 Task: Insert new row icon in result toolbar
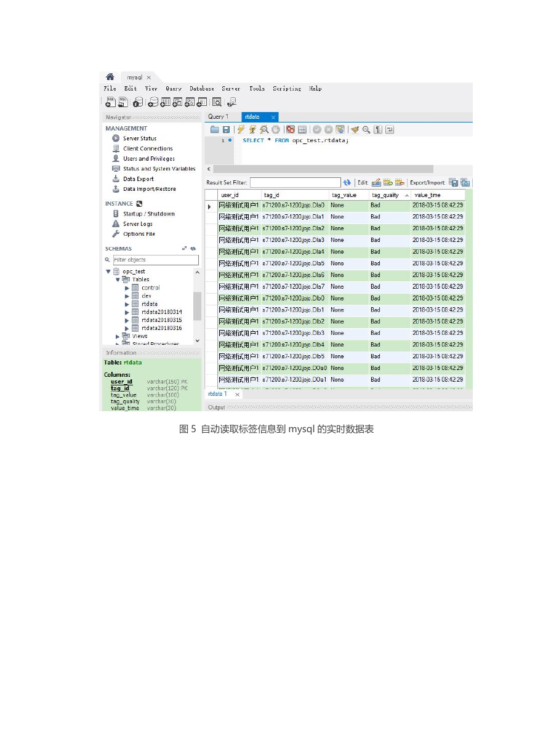pos(388,182)
